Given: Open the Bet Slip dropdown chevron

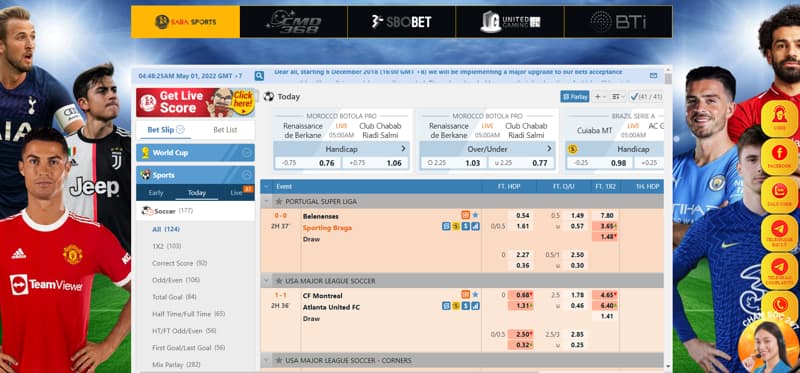Looking at the screenshot, I should pyautogui.click(x=180, y=130).
